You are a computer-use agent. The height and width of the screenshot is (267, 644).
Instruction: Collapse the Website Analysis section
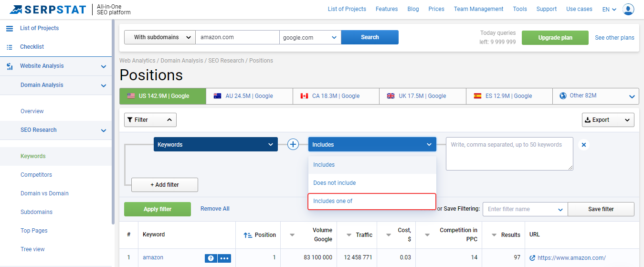click(x=104, y=66)
